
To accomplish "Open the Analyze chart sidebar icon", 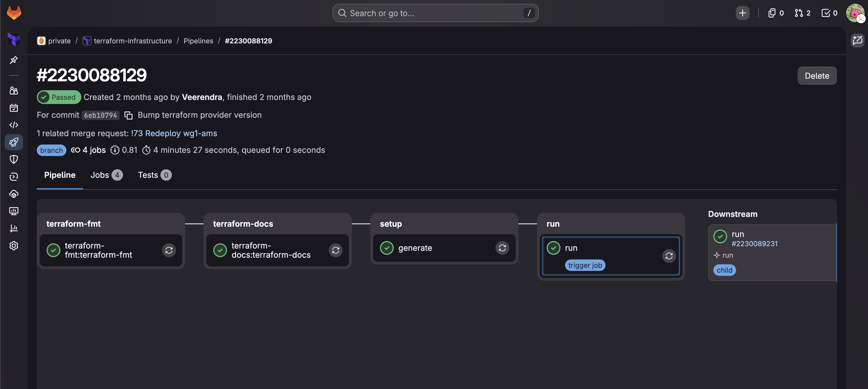I will click(x=14, y=228).
